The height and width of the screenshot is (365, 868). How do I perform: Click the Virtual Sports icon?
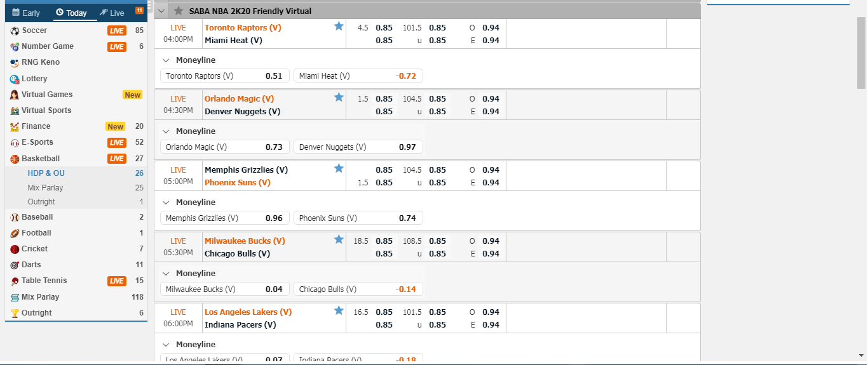point(15,110)
